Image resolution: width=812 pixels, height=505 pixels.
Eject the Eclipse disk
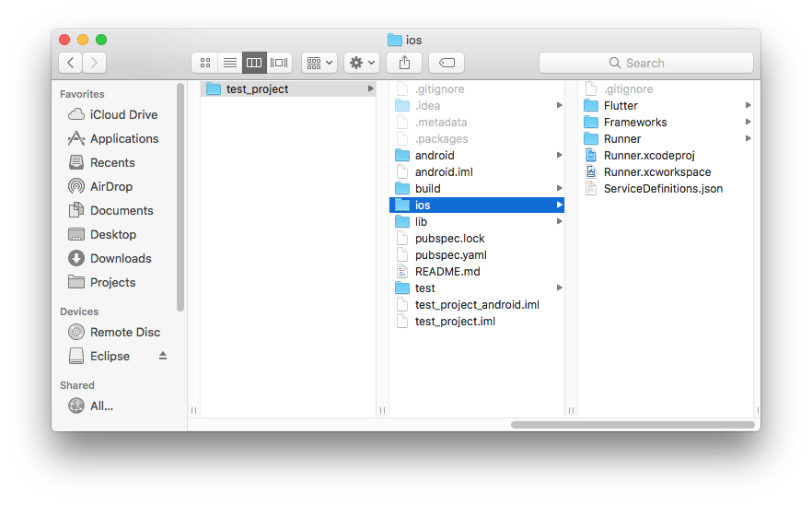point(163,356)
